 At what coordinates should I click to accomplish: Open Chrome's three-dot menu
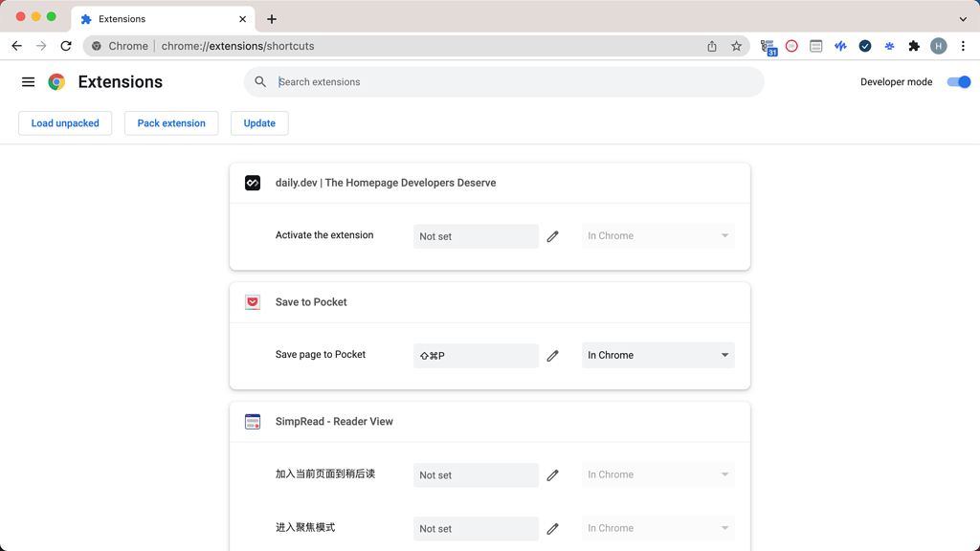(964, 45)
